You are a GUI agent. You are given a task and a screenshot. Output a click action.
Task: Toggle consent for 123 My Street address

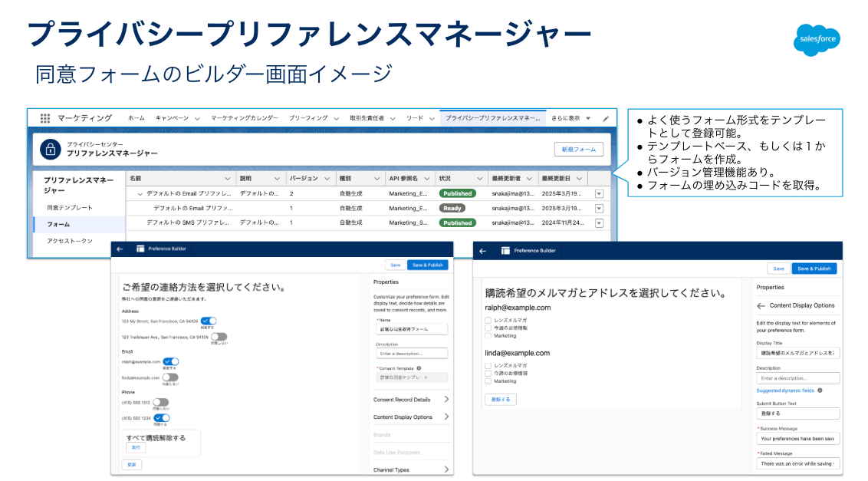pos(208,321)
